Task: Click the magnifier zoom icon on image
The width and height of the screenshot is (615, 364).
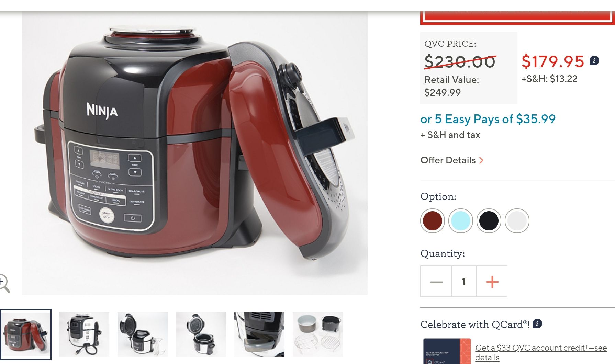Action: pos(4,283)
